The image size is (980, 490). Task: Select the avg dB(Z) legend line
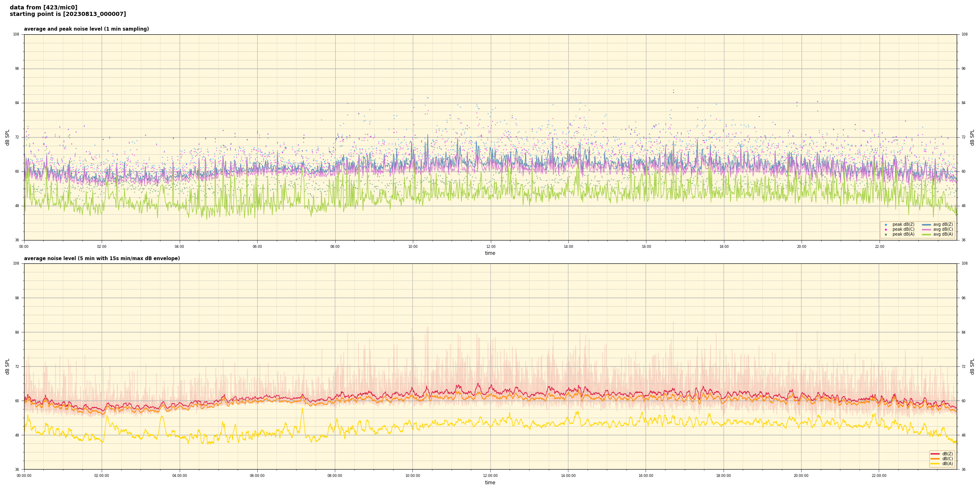point(926,225)
